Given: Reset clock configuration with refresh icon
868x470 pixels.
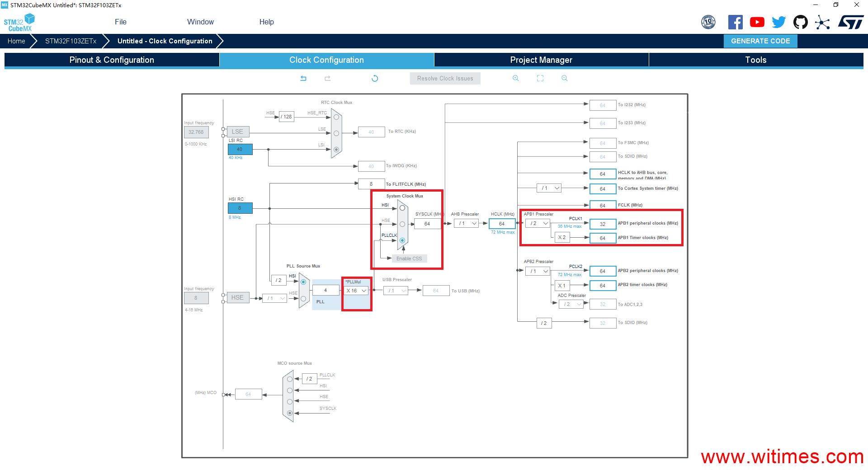Looking at the screenshot, I should click(375, 78).
